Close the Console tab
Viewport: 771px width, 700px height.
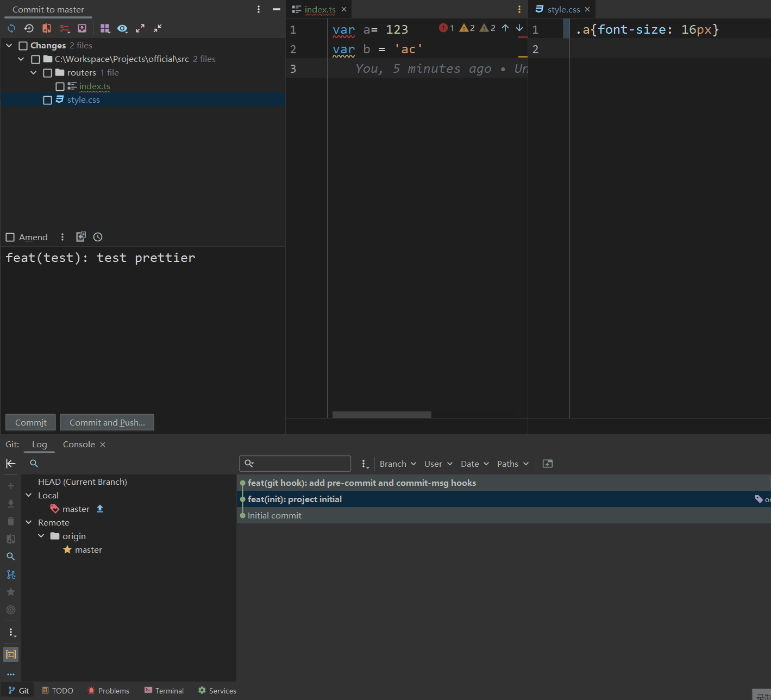(x=103, y=445)
